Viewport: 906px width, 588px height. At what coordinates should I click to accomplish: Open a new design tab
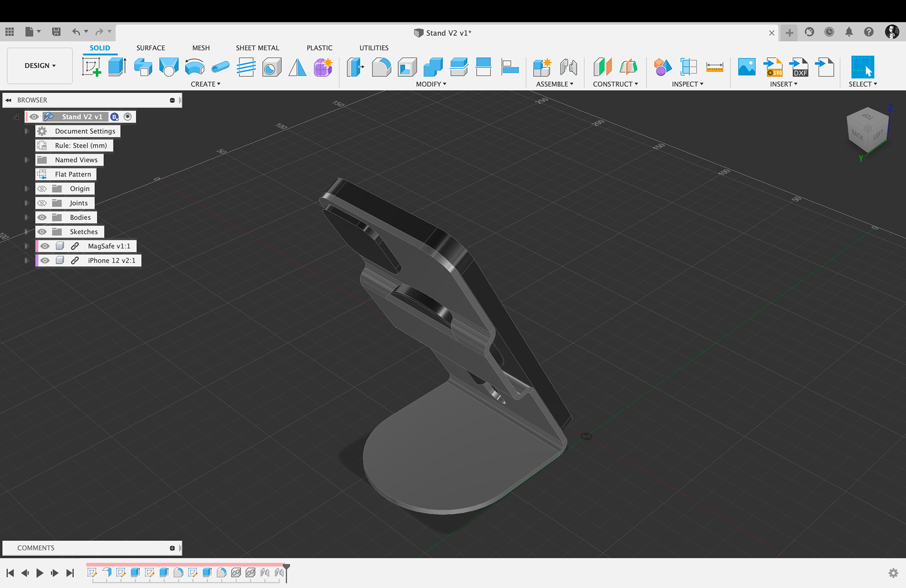click(x=789, y=33)
